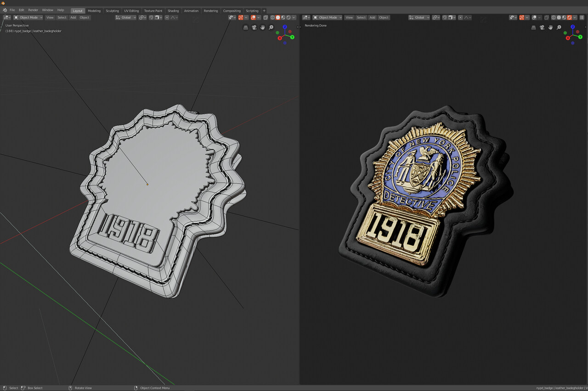Image resolution: width=588 pixels, height=391 pixels.
Task: Switch to the Texture Paint workspace tab
Action: click(153, 11)
